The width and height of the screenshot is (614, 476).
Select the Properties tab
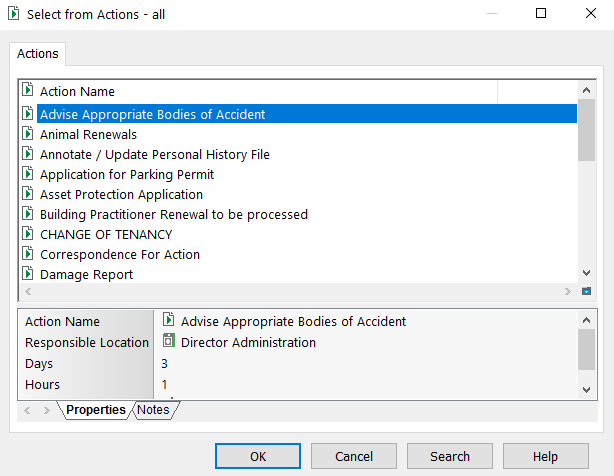(x=96, y=410)
